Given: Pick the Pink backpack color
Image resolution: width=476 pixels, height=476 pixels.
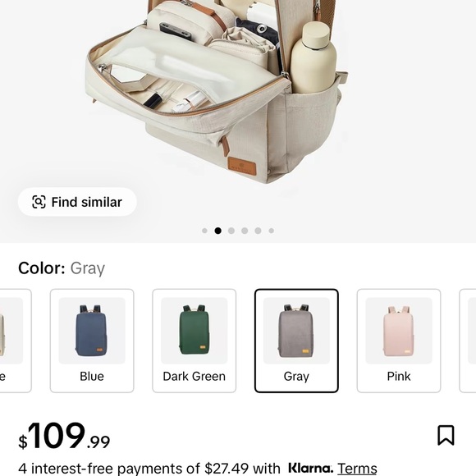Looking at the screenshot, I should tap(399, 341).
